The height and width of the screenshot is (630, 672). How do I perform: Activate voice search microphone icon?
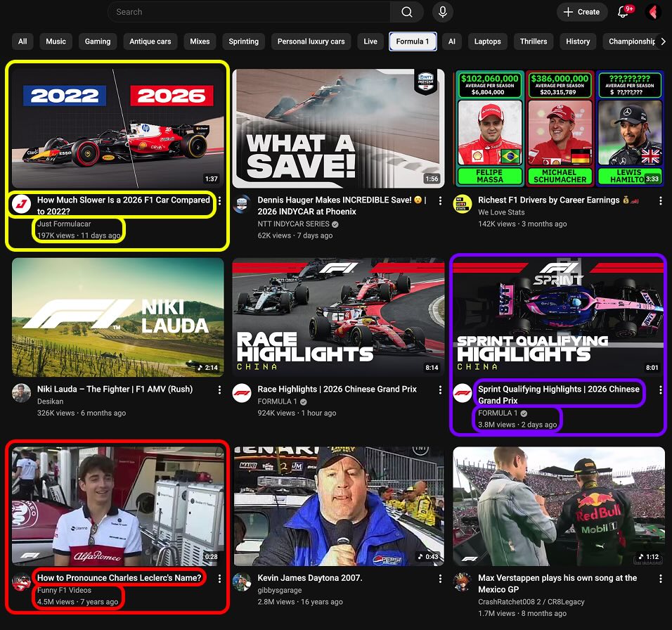443,12
